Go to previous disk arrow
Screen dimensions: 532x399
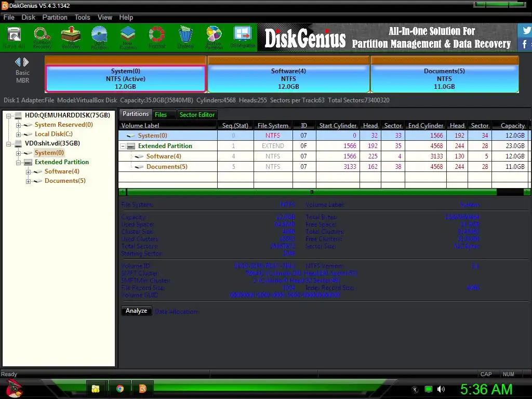[18, 62]
